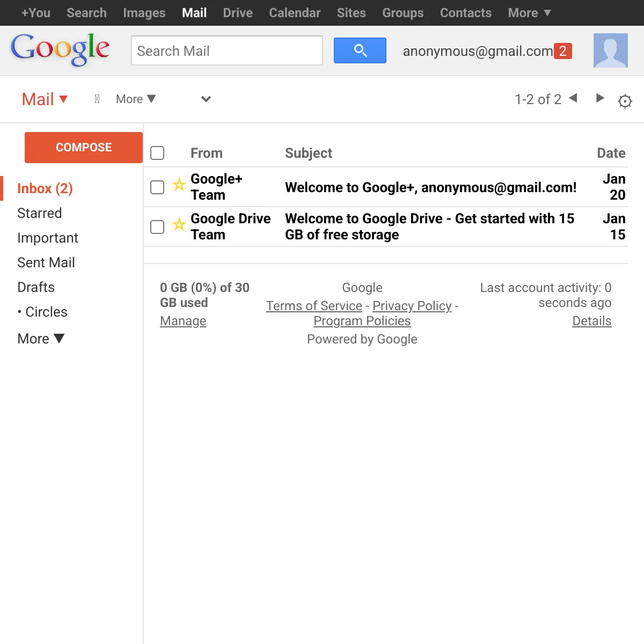Click the COMPOSE button

84,148
